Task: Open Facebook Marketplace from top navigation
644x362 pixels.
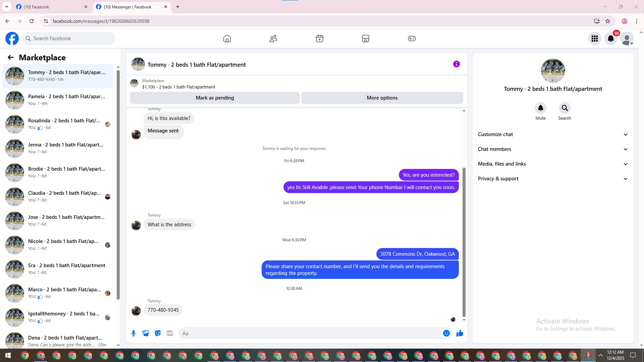Action: 365,39
